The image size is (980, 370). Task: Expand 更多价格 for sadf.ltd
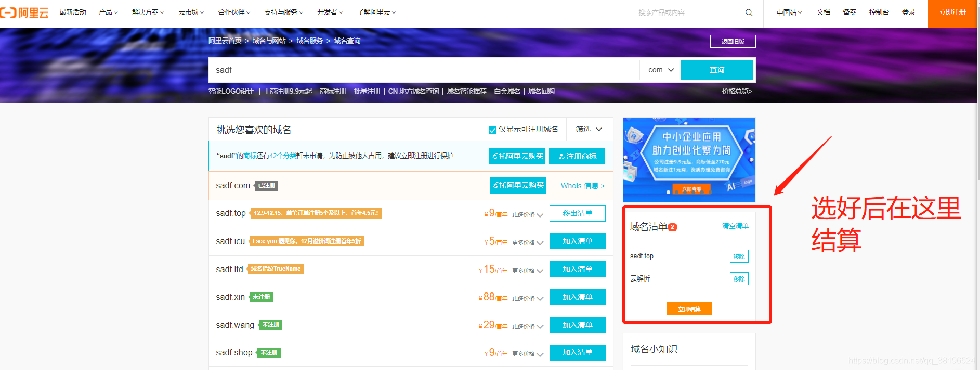pos(527,271)
